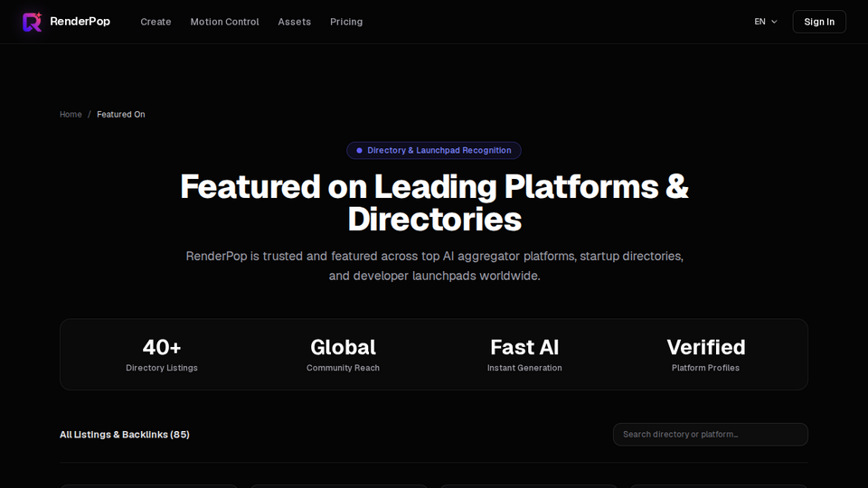Click the Directory & Launchpad Recognition badge
The width and height of the screenshot is (868, 488).
point(433,151)
